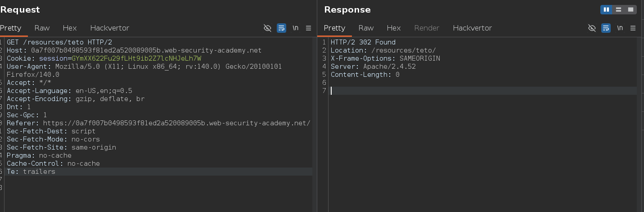
Task: Click the Request panel title
Action: [20, 9]
